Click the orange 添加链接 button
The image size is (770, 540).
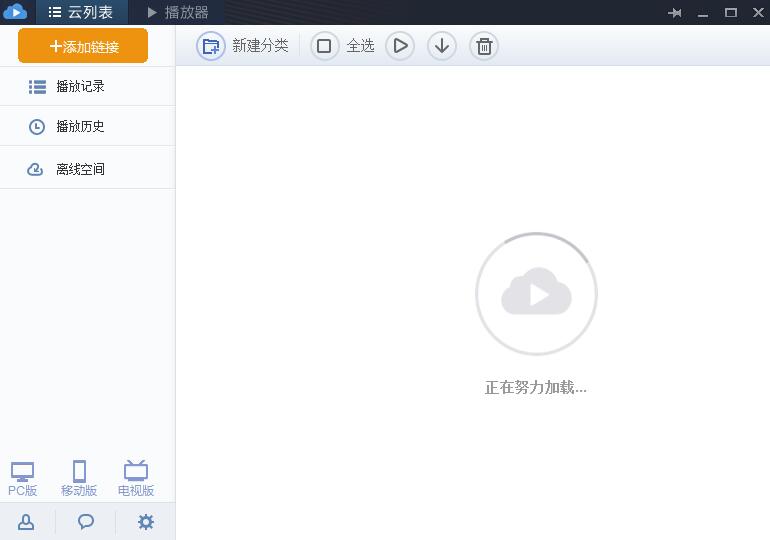tap(83, 46)
